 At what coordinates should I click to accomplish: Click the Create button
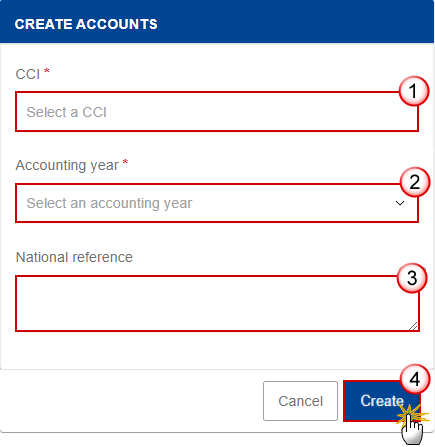(x=382, y=401)
